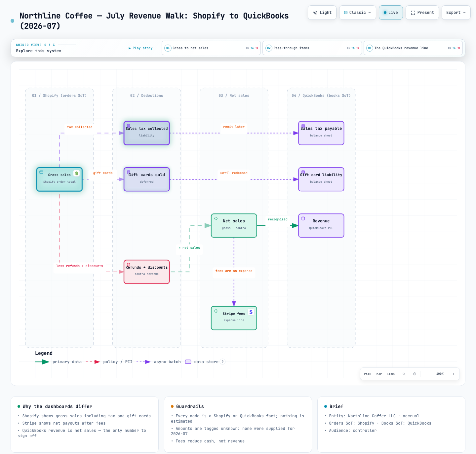Click the '03 / Net sales' lane header
The height and width of the screenshot is (454, 476).
click(x=234, y=96)
